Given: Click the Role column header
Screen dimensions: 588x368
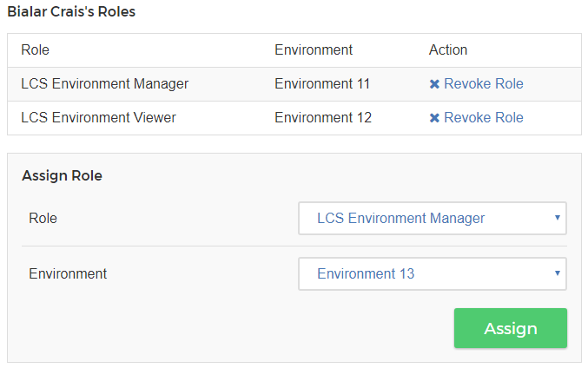Looking at the screenshot, I should click(36, 49).
